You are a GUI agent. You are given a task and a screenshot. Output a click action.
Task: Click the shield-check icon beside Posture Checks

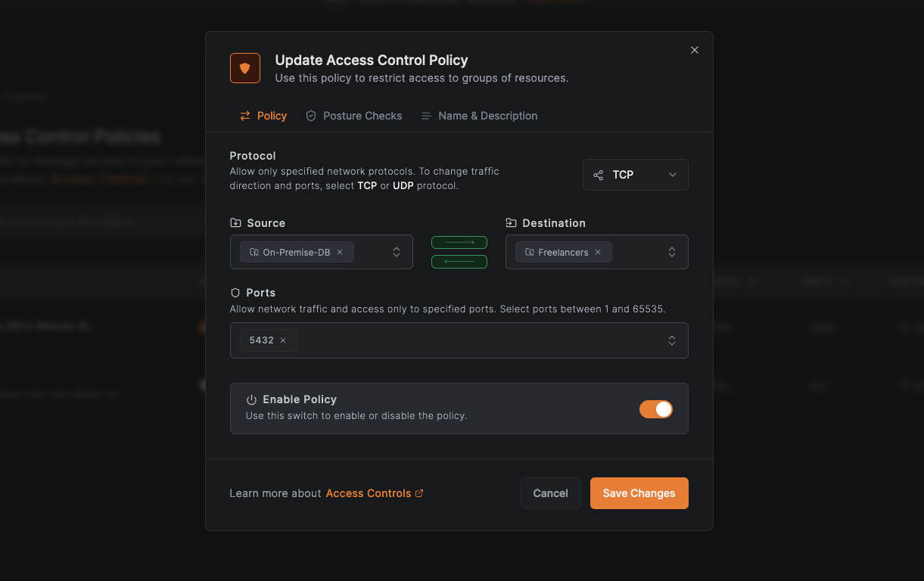click(x=310, y=116)
